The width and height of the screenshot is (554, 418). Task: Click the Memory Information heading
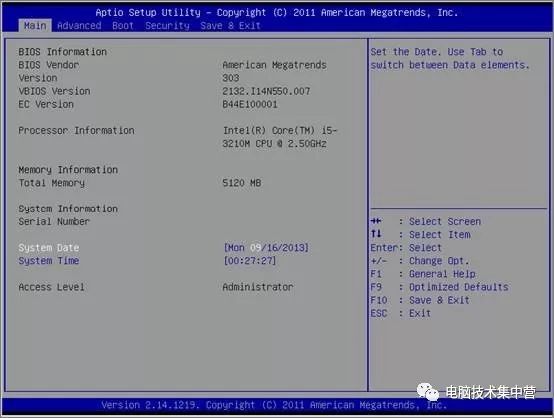pyautogui.click(x=68, y=170)
